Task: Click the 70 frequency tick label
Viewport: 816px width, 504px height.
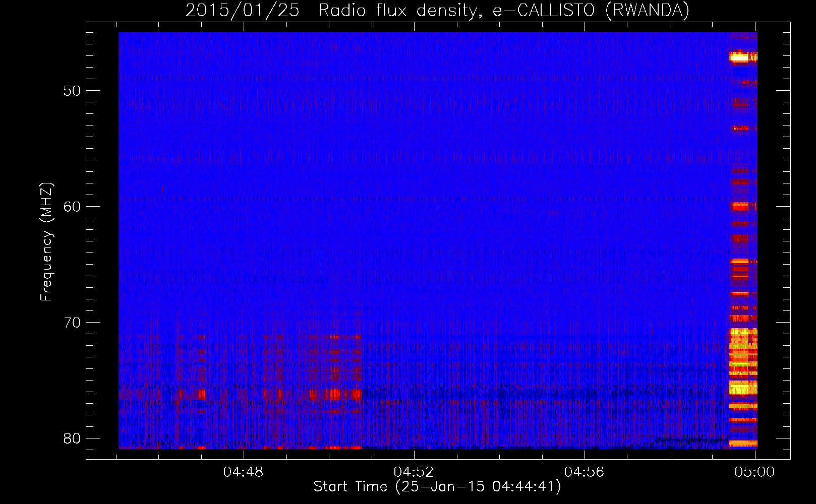Action: click(72, 322)
